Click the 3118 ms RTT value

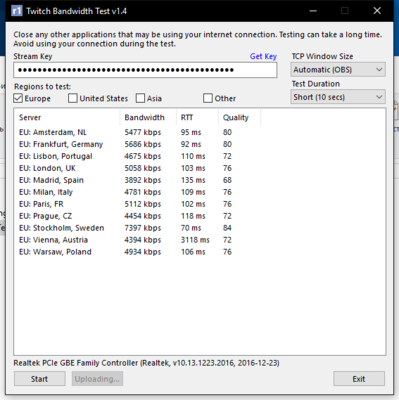195,240
